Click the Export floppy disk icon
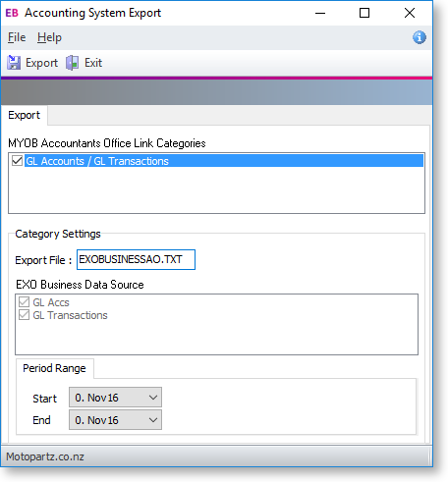This screenshot has width=448, height=482. [x=14, y=63]
